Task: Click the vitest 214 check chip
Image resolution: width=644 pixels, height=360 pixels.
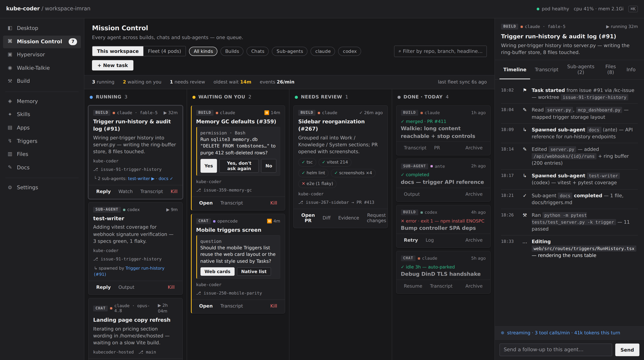Action: coord(335,162)
